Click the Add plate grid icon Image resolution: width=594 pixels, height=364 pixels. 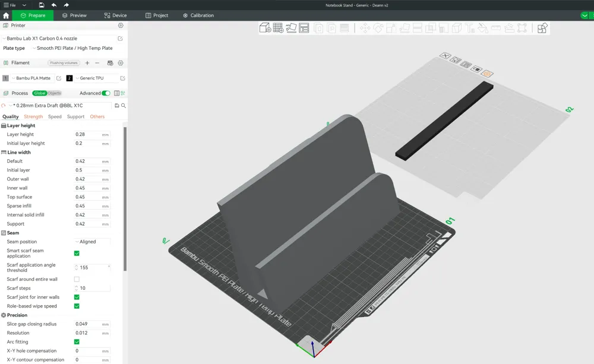coord(278,28)
